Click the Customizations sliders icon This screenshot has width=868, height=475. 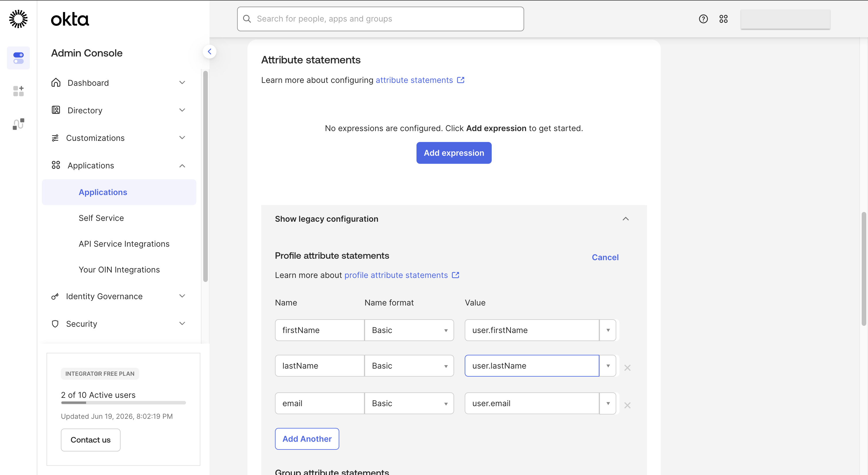[x=55, y=138]
